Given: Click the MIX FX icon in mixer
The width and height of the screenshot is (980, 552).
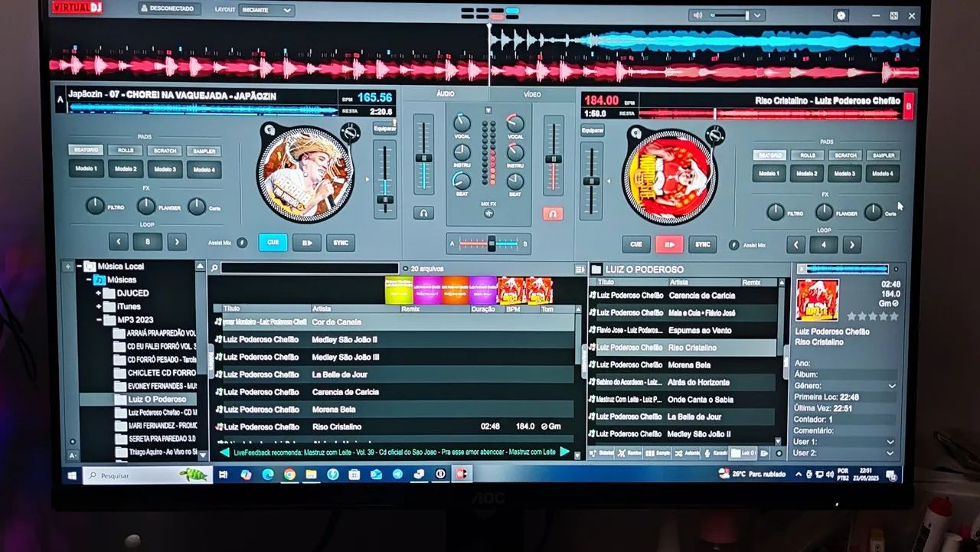Looking at the screenshot, I should pyautogui.click(x=488, y=214).
